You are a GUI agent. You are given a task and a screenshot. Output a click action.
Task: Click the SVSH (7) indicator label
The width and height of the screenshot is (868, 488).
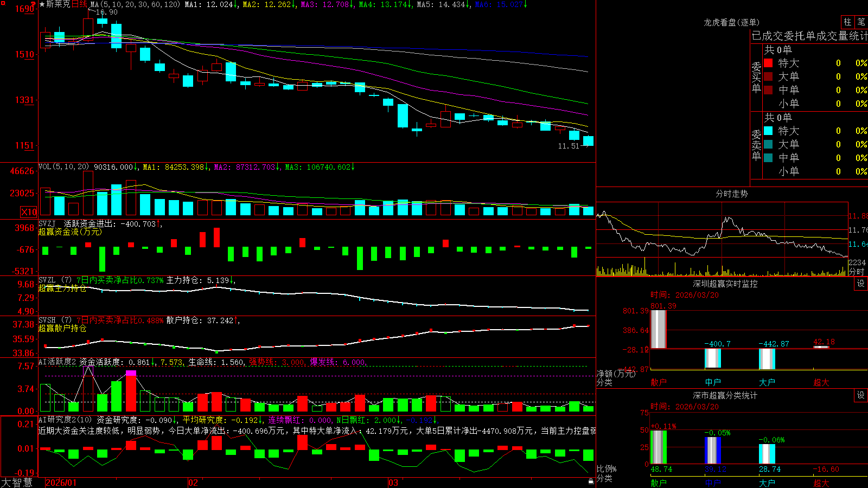(x=55, y=320)
